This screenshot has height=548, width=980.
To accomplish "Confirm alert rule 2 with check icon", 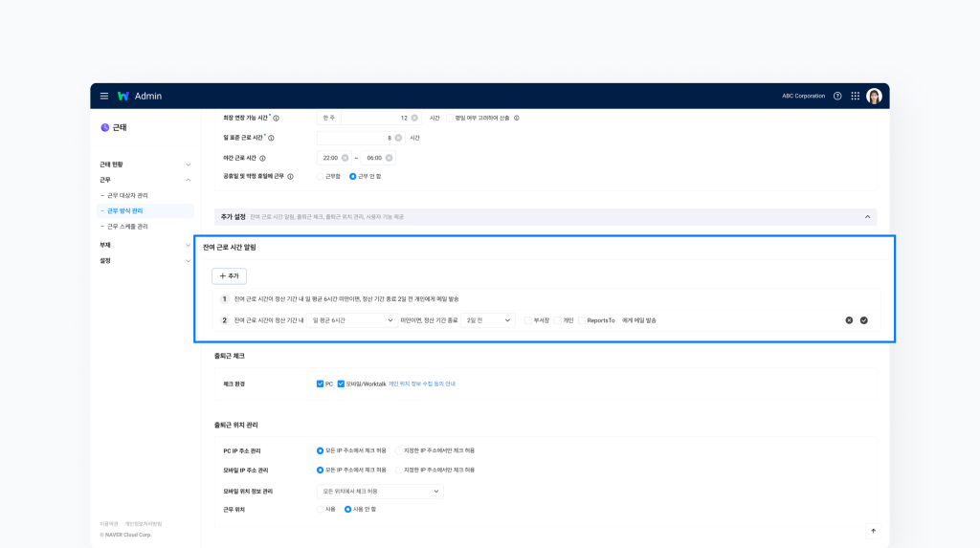I will click(x=864, y=320).
